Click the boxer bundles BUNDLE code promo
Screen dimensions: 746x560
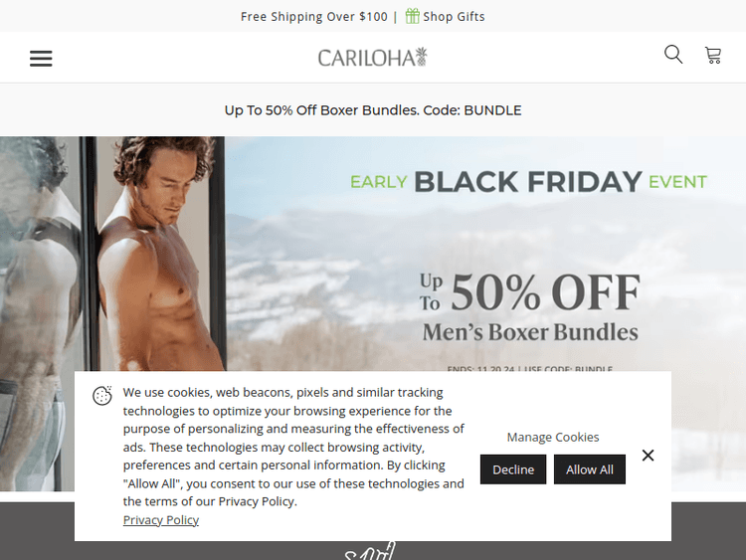tap(373, 110)
